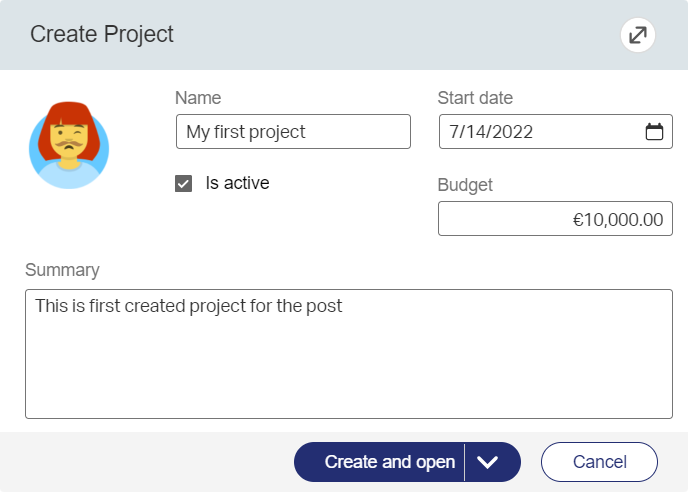This screenshot has height=492, width=688.
Task: Click the 'Create Project' dialog title
Action: (x=102, y=35)
